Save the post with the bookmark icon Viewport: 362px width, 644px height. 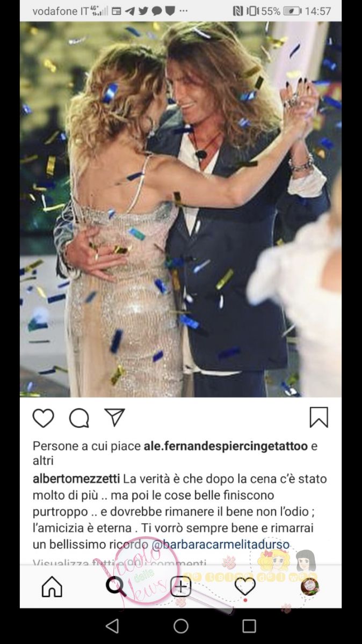tap(318, 417)
